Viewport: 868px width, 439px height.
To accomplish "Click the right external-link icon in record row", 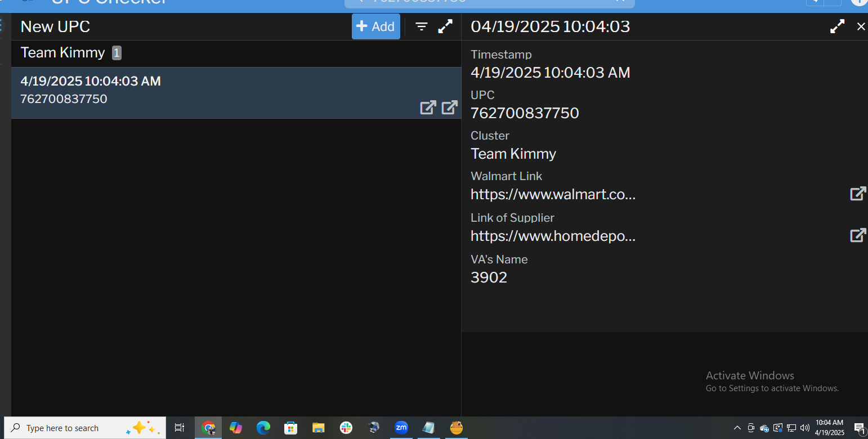I will pyautogui.click(x=449, y=107).
